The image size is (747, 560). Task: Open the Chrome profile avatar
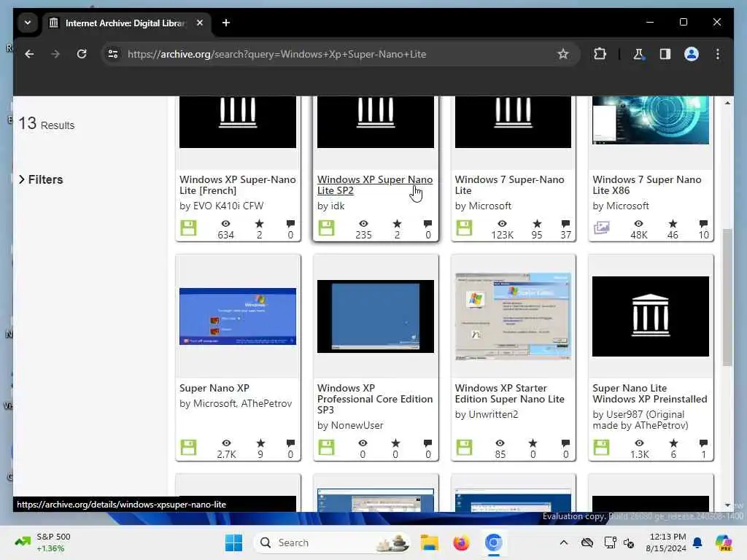click(x=692, y=54)
